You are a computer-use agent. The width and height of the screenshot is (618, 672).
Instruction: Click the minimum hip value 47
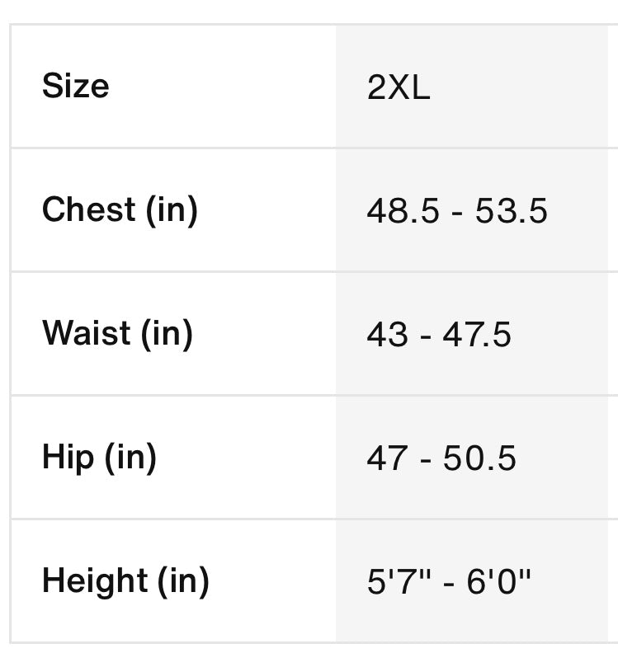point(387,459)
